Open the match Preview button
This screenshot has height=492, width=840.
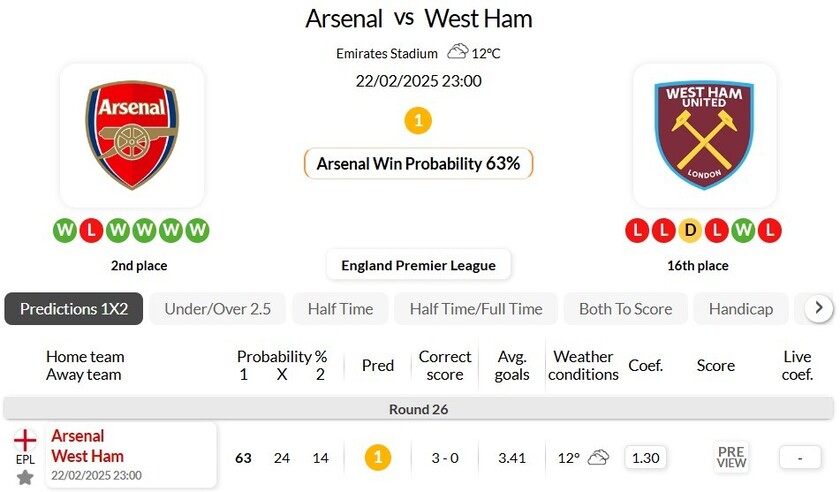point(731,458)
